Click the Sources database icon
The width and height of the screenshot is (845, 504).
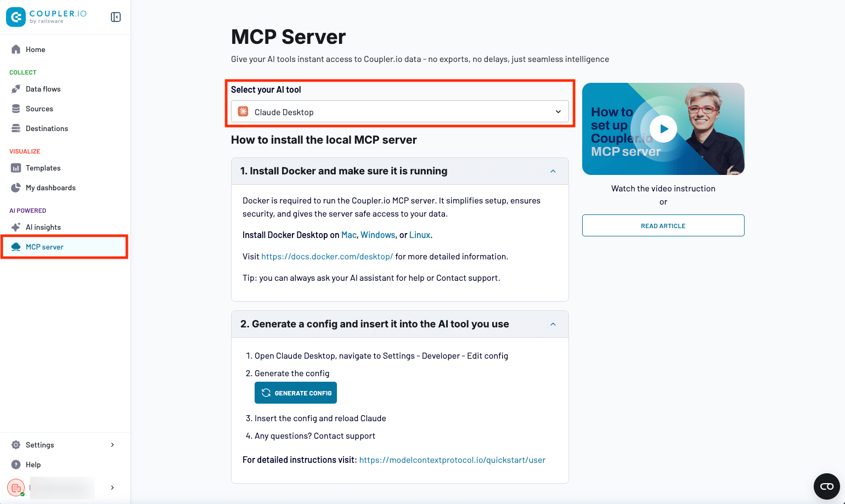(x=16, y=109)
